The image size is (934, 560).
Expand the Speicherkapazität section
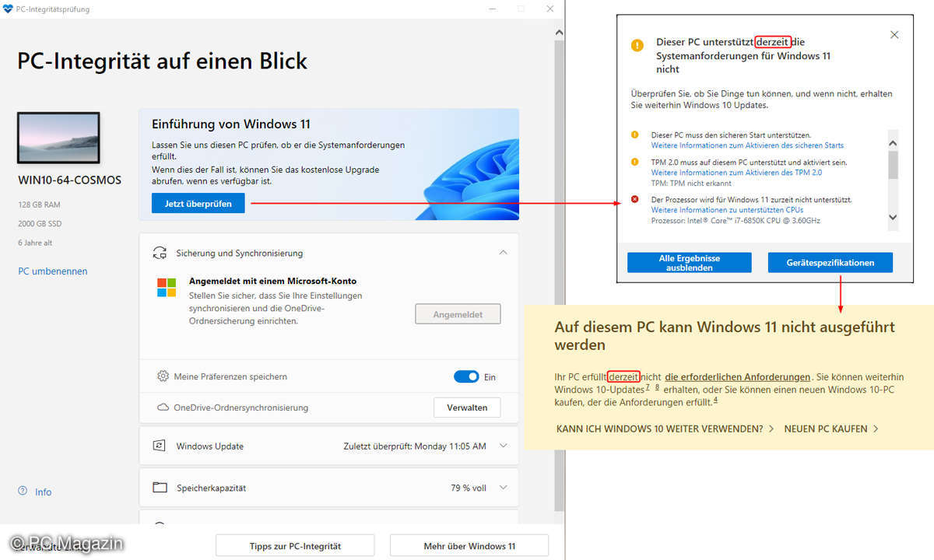coord(503,488)
